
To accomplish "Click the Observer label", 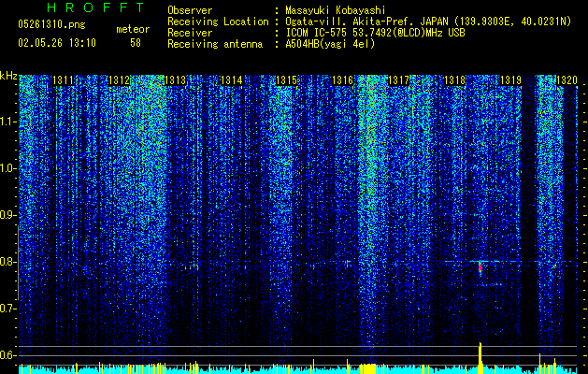I will coord(190,10).
